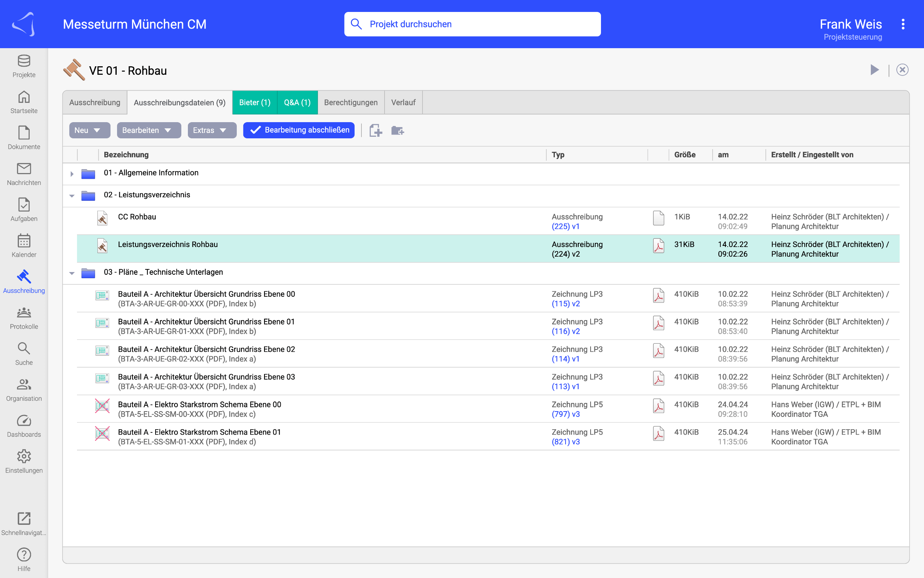The height and width of the screenshot is (578, 924).
Task: Open the three-dot user menu
Action: (903, 24)
